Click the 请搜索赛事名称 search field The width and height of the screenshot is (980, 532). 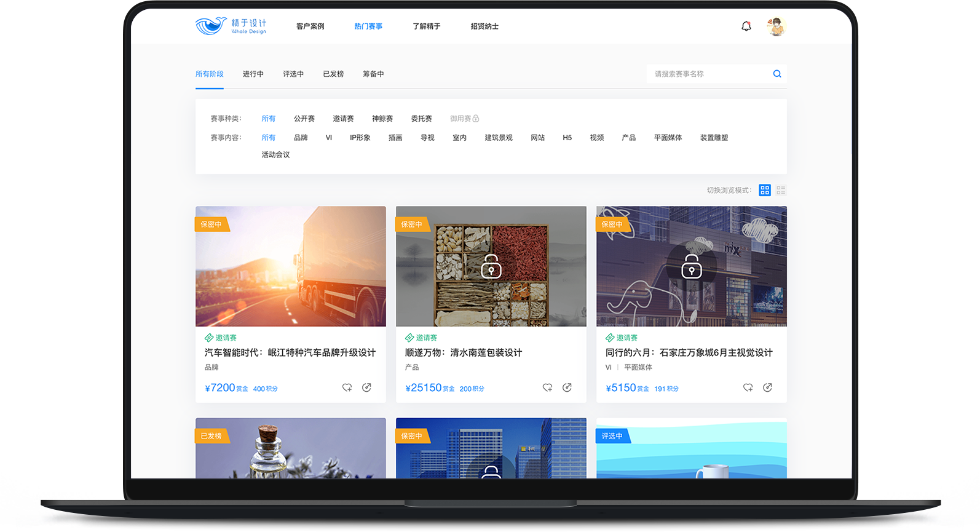pos(707,74)
